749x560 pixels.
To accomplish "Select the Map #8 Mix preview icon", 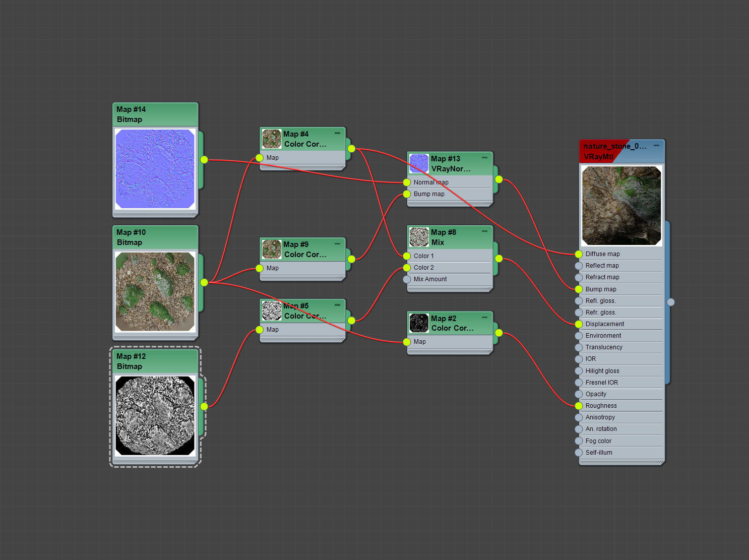I will point(419,237).
